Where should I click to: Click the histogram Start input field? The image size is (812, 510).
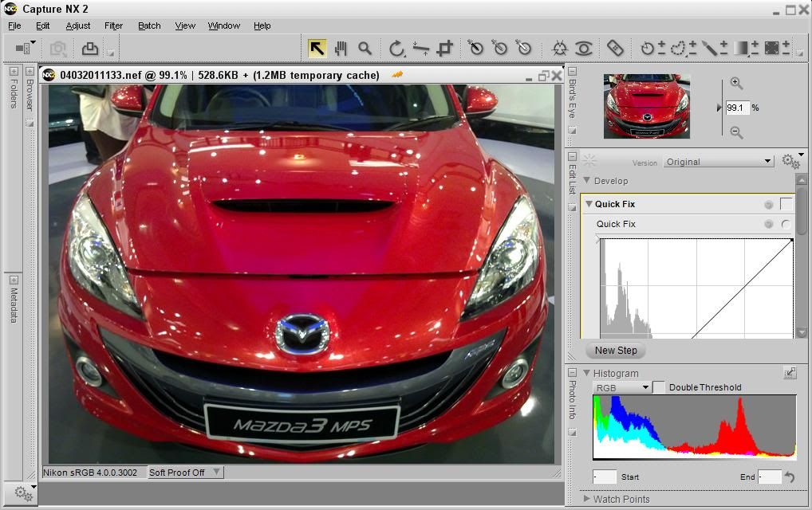click(x=605, y=477)
